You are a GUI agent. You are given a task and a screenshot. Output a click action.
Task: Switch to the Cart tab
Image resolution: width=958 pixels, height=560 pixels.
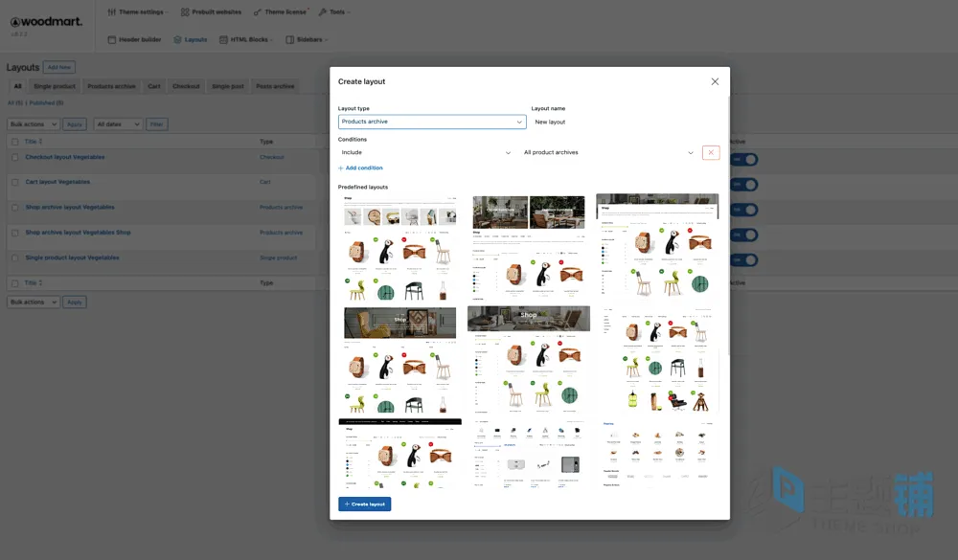154,86
